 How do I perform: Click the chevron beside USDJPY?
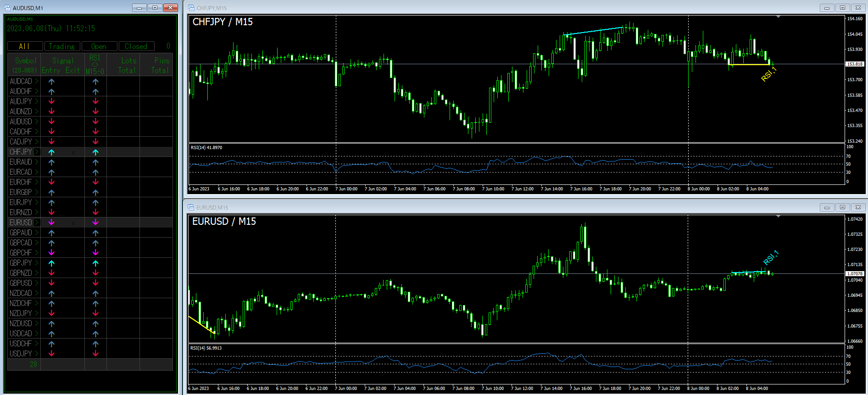pos(37,354)
